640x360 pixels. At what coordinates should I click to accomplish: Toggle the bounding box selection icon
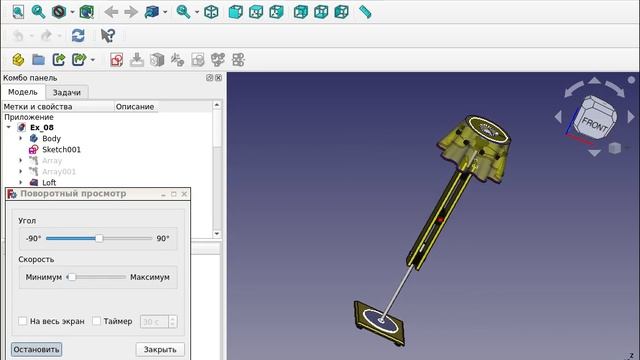[x=87, y=11]
